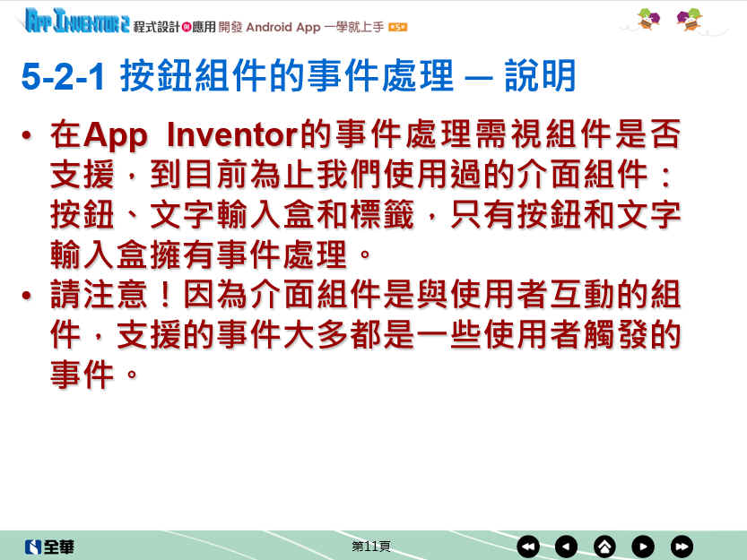Screen dimensions: 747x560
Task: Jump to last slide double-right arrow button
Action: pyautogui.click(x=682, y=546)
